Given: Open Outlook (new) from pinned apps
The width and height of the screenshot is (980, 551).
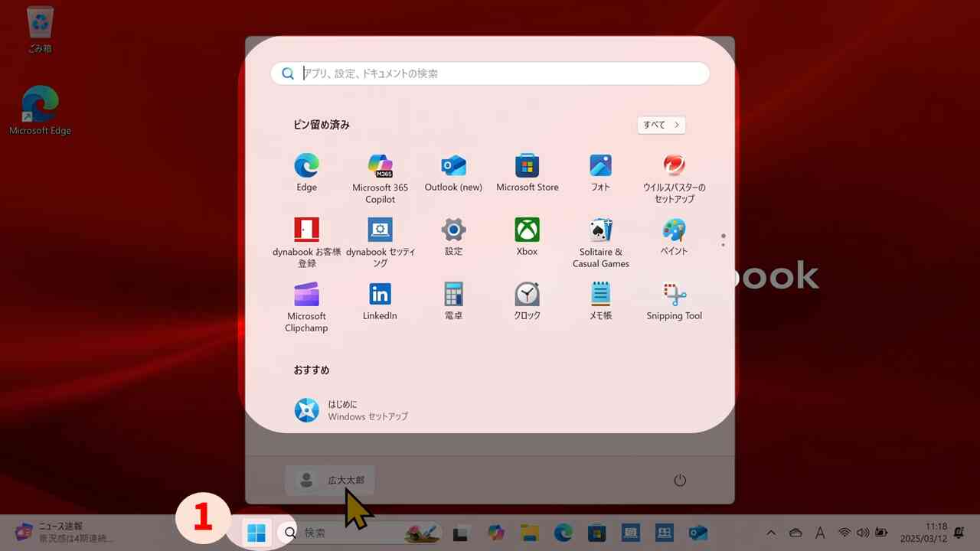Looking at the screenshot, I should 453,173.
